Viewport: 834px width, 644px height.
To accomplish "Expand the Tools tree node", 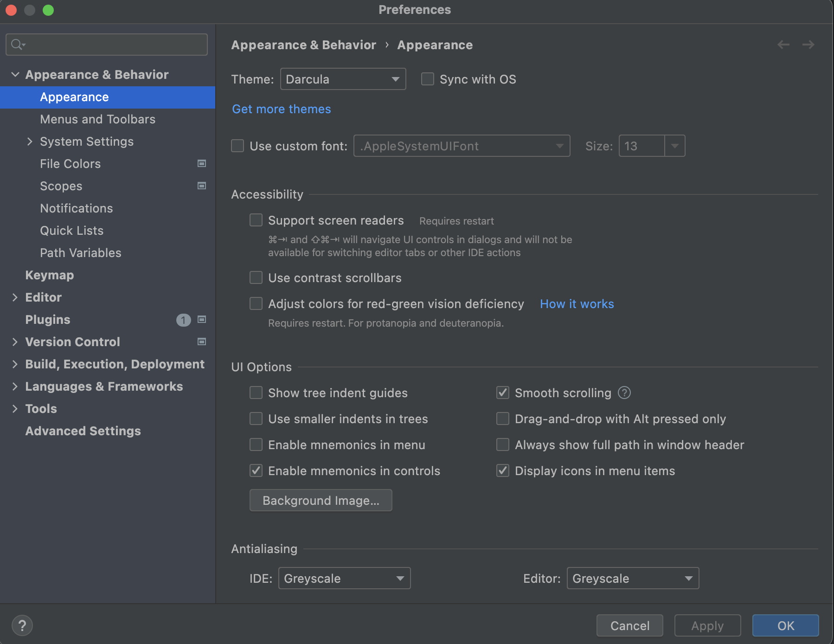I will (x=15, y=408).
